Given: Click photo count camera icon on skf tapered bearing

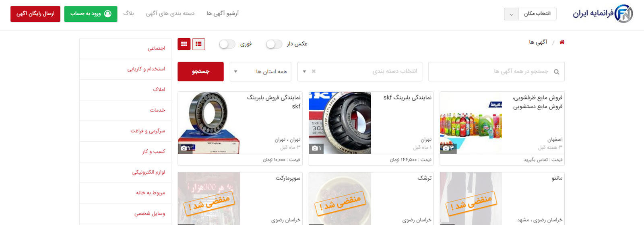Looking at the screenshot, I should tap(315, 148).
